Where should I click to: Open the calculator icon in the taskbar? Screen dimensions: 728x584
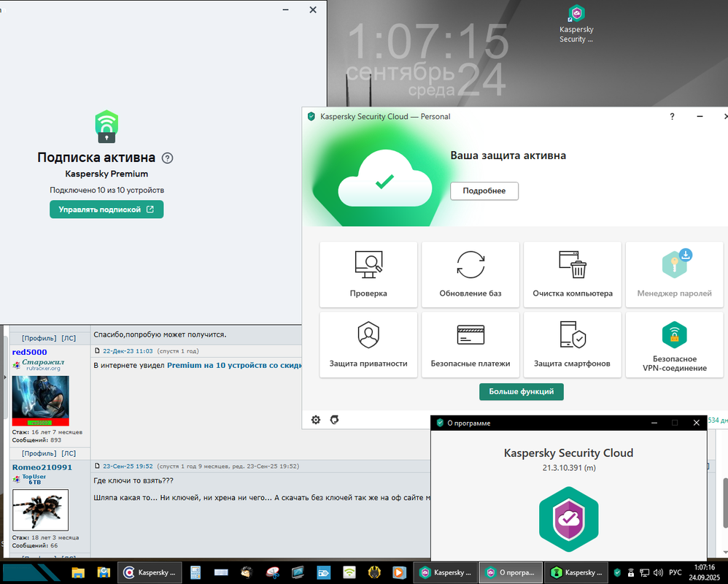[x=195, y=572]
